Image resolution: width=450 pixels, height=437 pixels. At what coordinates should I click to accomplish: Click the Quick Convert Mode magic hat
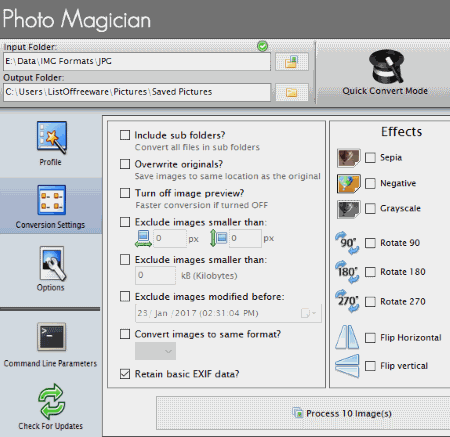tap(387, 67)
